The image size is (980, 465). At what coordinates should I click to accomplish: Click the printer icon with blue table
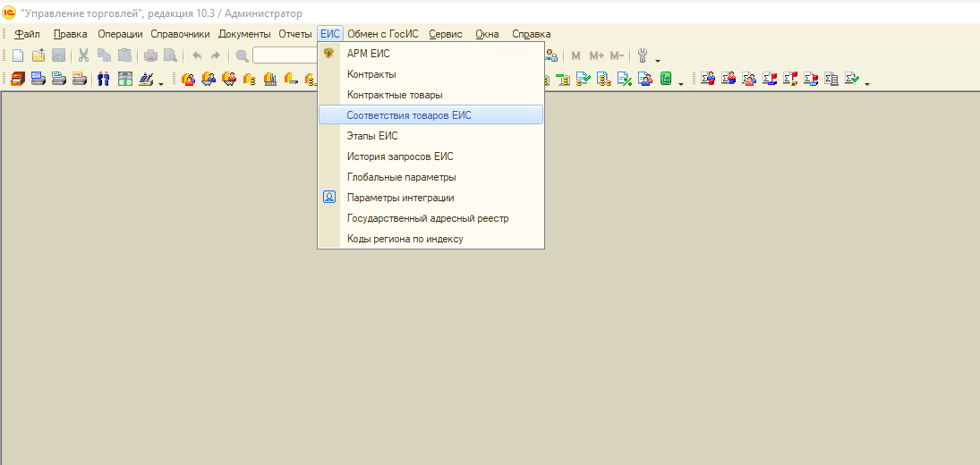pyautogui.click(x=38, y=79)
